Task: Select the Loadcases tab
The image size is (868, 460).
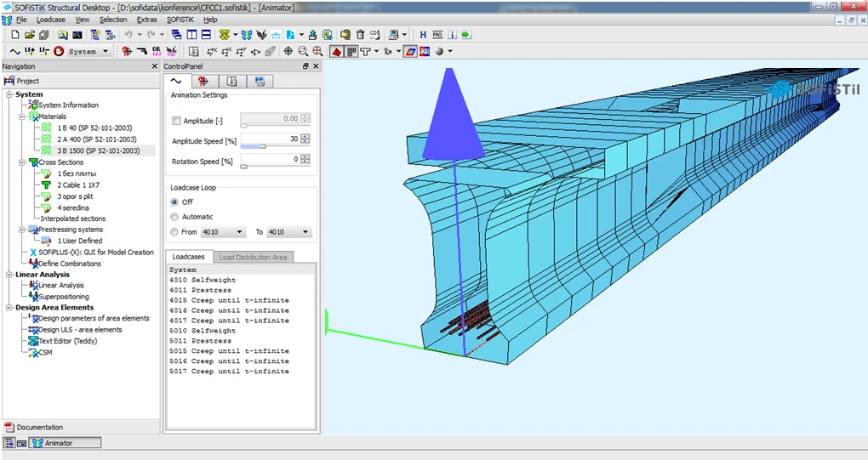Action: tap(188, 257)
